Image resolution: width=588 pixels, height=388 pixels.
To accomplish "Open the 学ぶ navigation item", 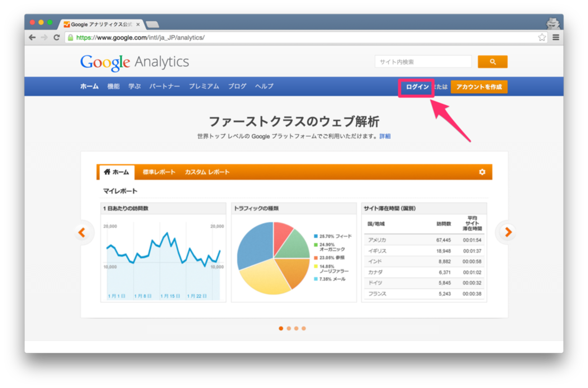I will pos(135,86).
